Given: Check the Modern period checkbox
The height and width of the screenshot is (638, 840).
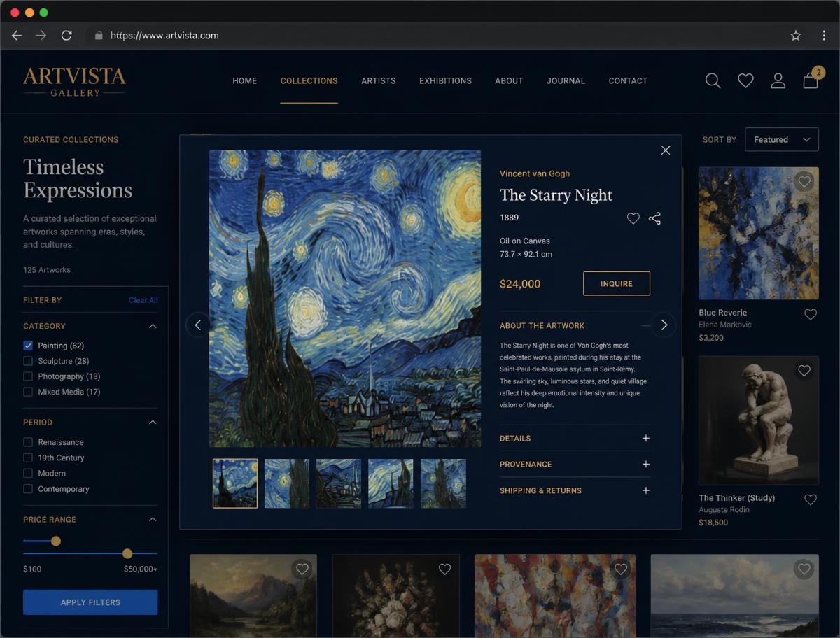Looking at the screenshot, I should [28, 473].
